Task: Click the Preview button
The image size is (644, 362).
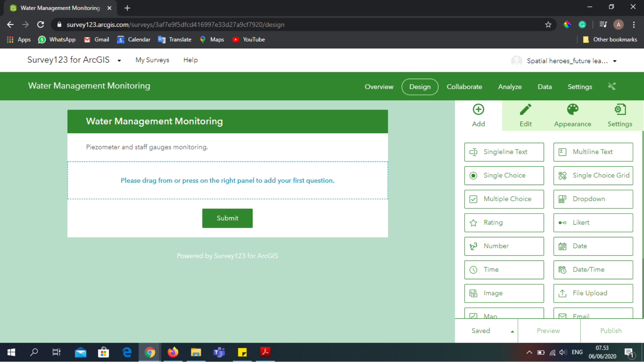Action: (548, 331)
